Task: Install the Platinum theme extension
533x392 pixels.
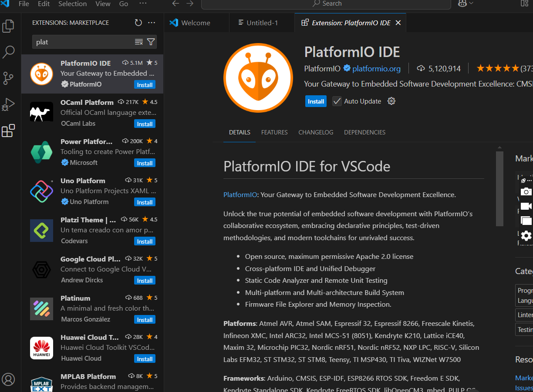Action: [145, 320]
